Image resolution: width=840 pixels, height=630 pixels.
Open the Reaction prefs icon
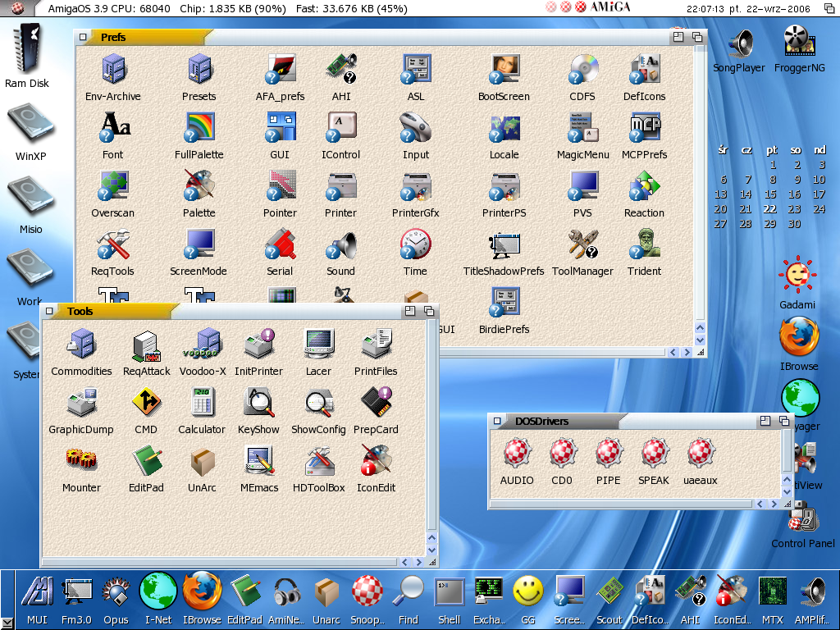coord(645,185)
